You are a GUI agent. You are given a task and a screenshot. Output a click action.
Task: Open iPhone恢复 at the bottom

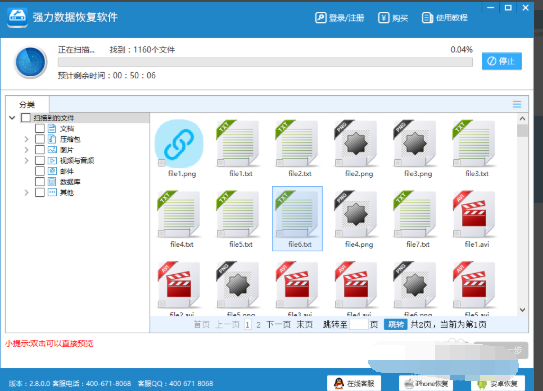pyautogui.click(x=427, y=383)
